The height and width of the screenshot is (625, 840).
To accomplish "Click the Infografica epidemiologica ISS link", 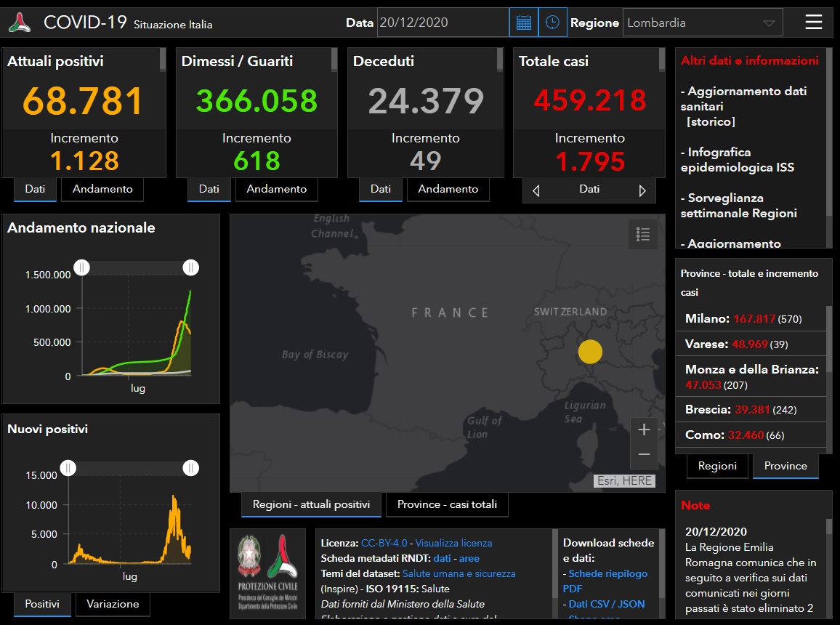I will point(737,160).
